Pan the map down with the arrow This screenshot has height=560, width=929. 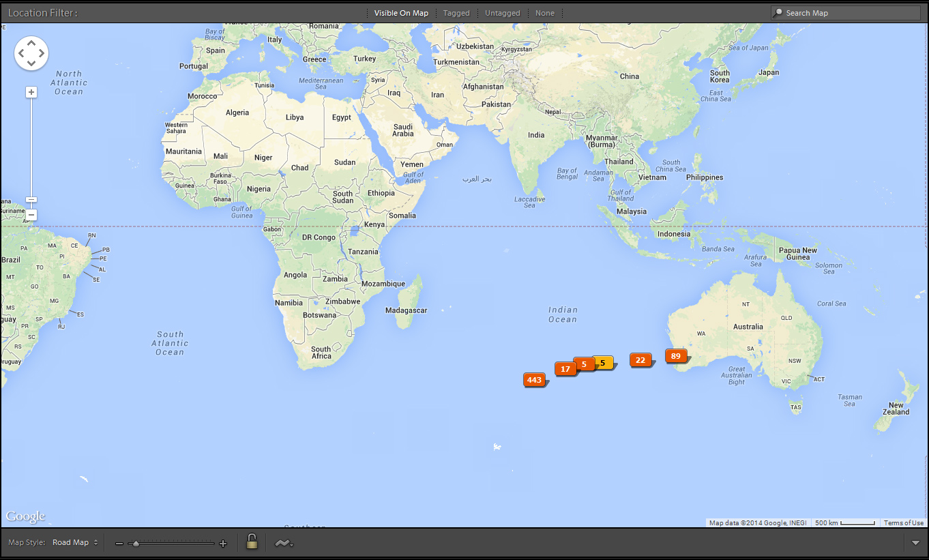31,63
